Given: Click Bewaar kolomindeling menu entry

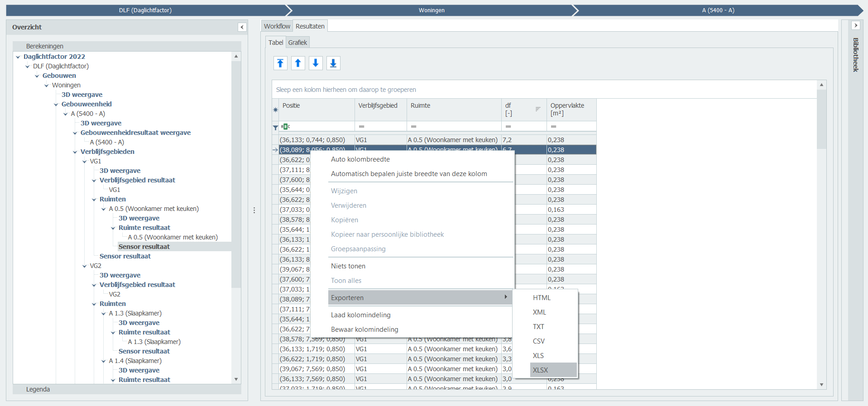Looking at the screenshot, I should coord(364,330).
